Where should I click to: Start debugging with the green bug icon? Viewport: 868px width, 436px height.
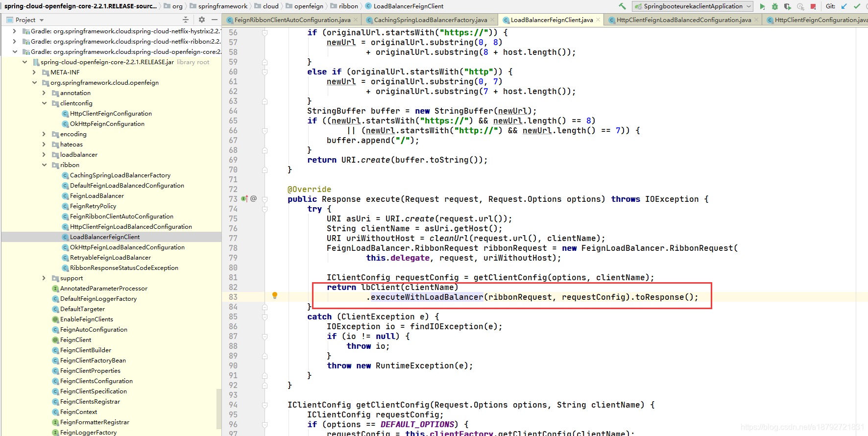775,6
